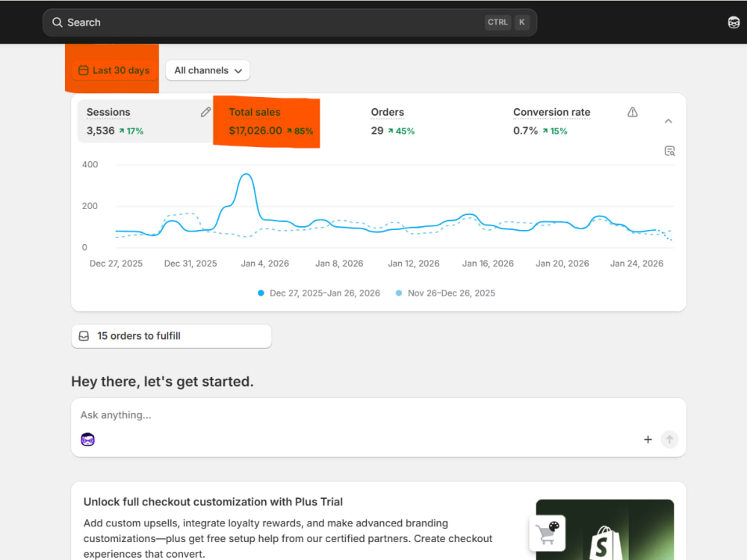Open the All channels dropdown
The width and height of the screenshot is (747, 560).
[208, 70]
